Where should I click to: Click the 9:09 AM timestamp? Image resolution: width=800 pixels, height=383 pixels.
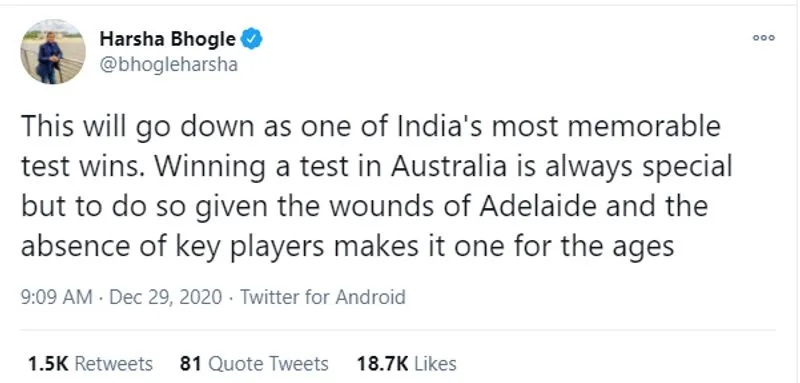(x=57, y=297)
